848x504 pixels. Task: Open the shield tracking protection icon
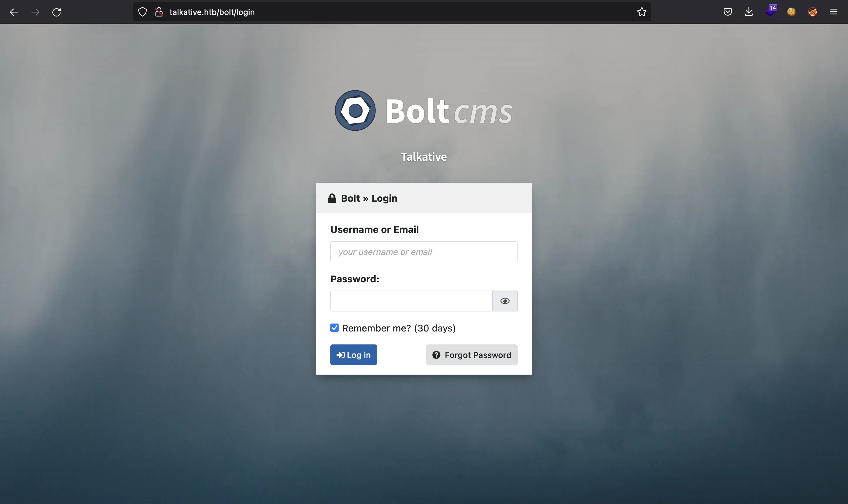(x=142, y=12)
